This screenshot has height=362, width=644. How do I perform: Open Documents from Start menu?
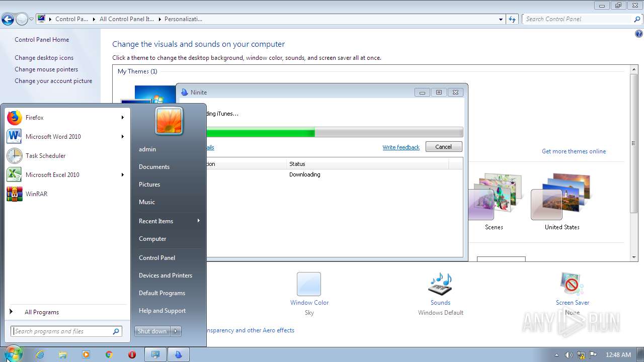(x=154, y=167)
